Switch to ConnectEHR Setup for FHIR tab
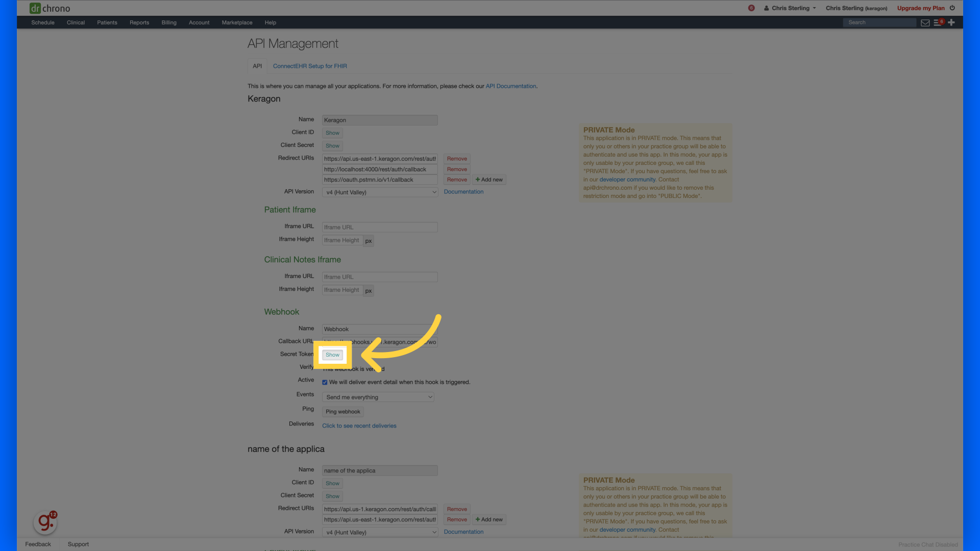980x551 pixels. click(310, 66)
